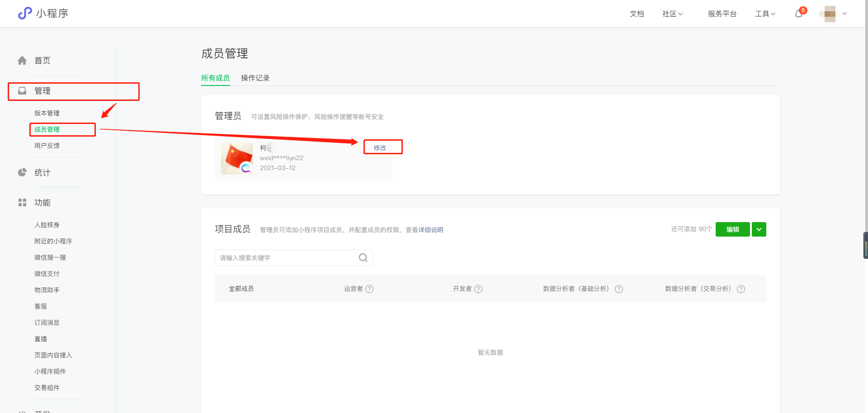This screenshot has height=413, width=868.
Task: Click the home icon beside 首页
Action: click(x=22, y=60)
